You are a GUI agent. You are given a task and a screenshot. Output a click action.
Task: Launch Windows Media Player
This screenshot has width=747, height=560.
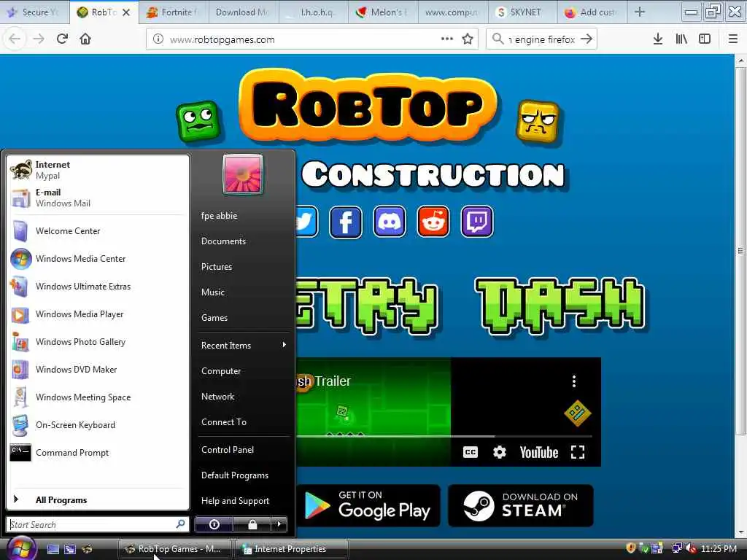point(98,314)
